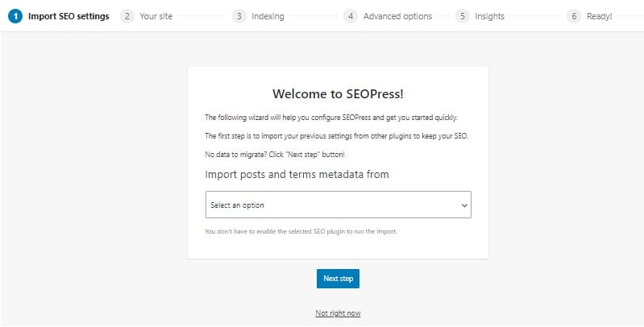Open the Import SEO settings step
This screenshot has width=644, height=327.
tap(69, 16)
